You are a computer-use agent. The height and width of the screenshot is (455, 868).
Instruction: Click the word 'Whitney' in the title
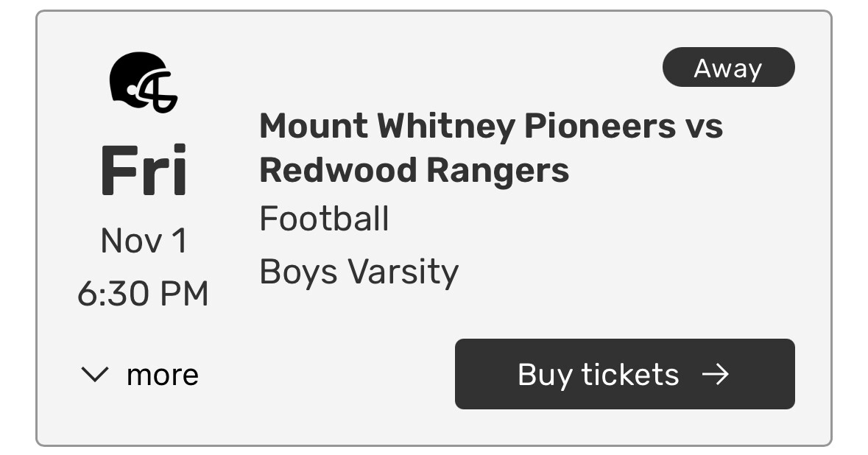[x=446, y=127]
